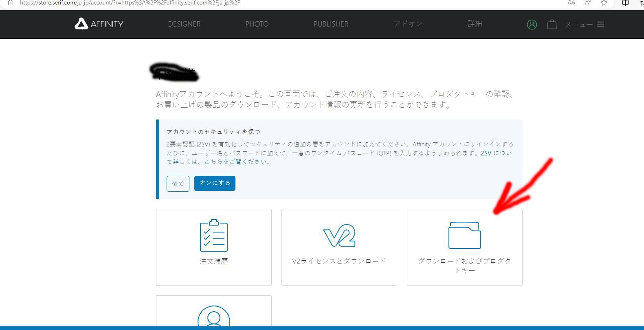Click the folder icon

tap(465, 235)
